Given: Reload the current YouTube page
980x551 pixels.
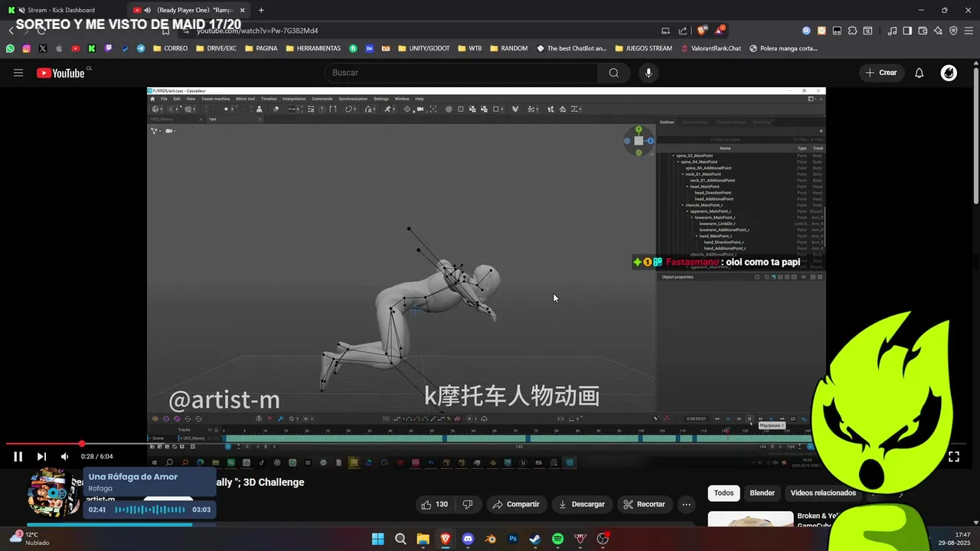Looking at the screenshot, I should [x=42, y=31].
